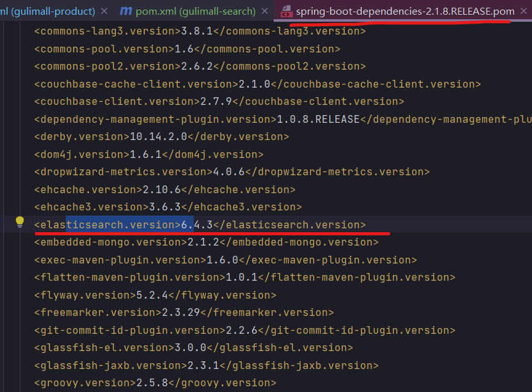Click the yellow lightbulb intention icon
Screen dimensions: 532x392
coord(20,222)
